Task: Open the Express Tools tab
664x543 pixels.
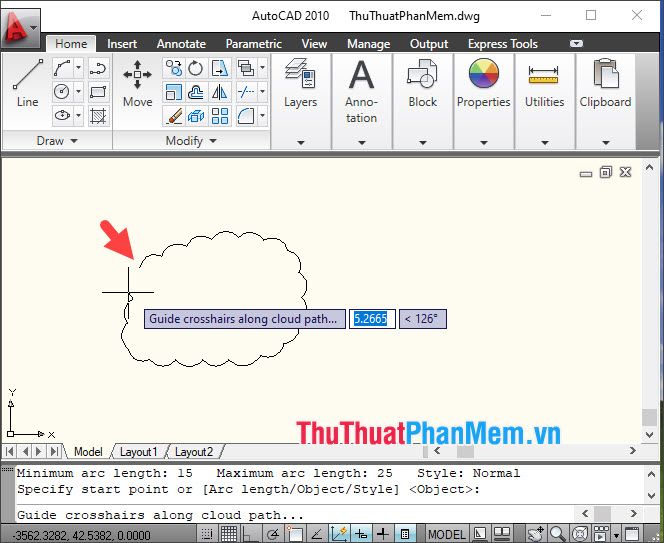Action: [503, 44]
